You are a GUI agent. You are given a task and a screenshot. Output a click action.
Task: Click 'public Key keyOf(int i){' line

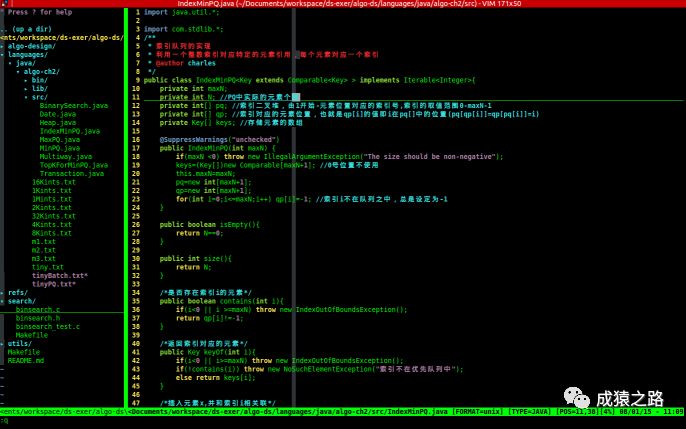click(207, 352)
